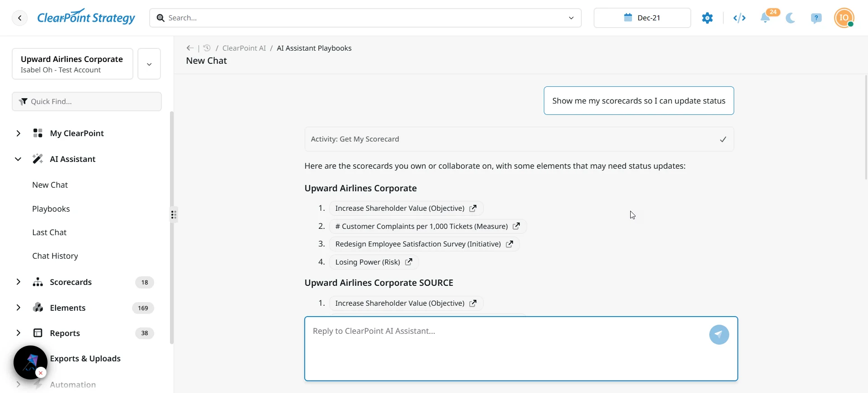The width and height of the screenshot is (868, 393).
Task: Collapse sidebar with back chevron button
Action: pos(19,18)
